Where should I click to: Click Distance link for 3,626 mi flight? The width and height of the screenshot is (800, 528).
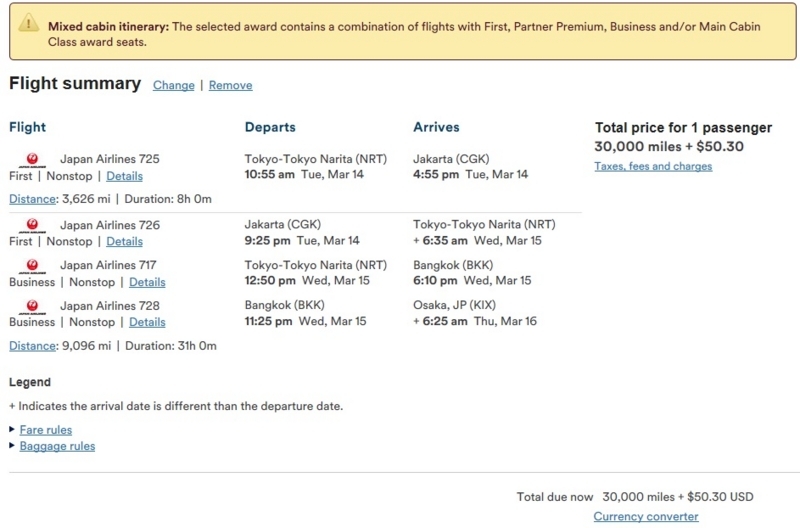pos(32,199)
